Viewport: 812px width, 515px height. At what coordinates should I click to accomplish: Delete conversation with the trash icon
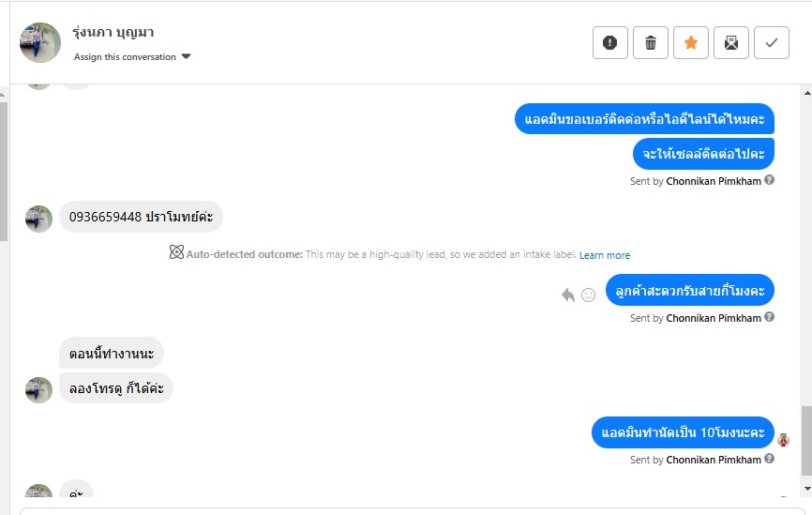(651, 42)
